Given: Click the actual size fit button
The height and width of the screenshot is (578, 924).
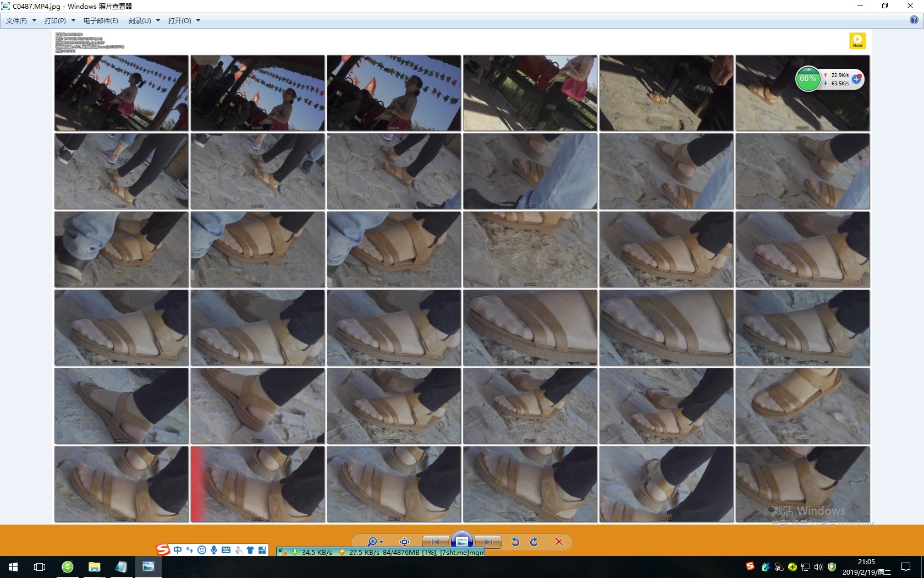Looking at the screenshot, I should [x=404, y=542].
